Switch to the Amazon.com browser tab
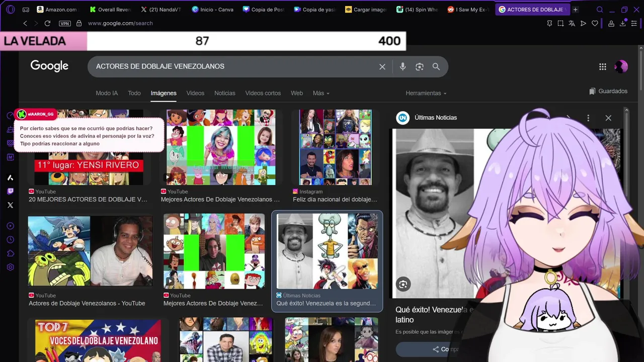 [57, 10]
